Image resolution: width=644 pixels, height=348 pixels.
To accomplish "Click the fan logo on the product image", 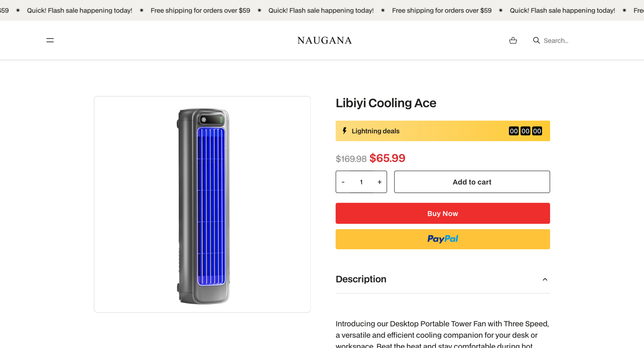I will (x=203, y=119).
